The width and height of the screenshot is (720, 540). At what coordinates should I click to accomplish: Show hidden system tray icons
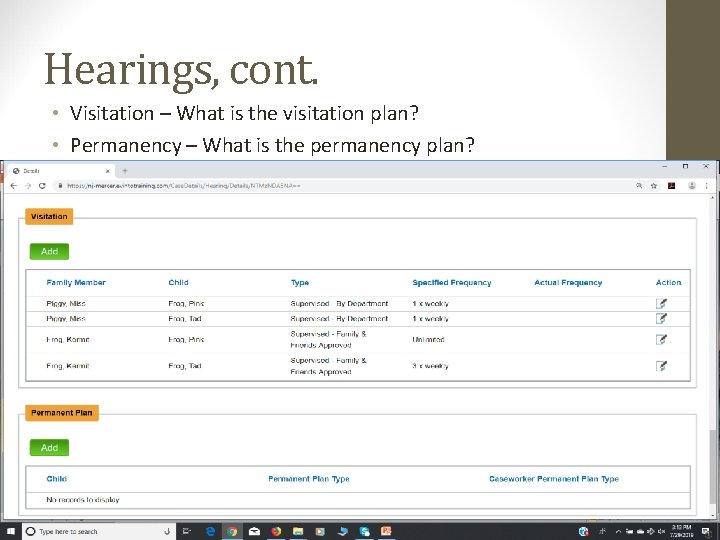point(619,531)
